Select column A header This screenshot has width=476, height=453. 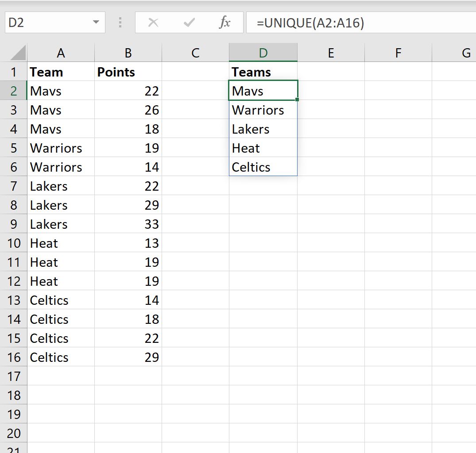click(61, 53)
